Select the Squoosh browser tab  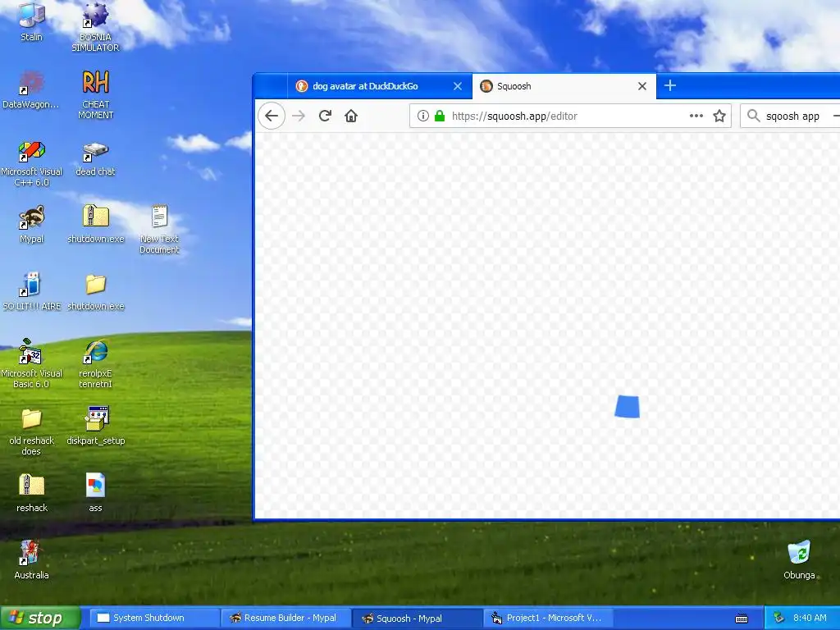point(564,86)
